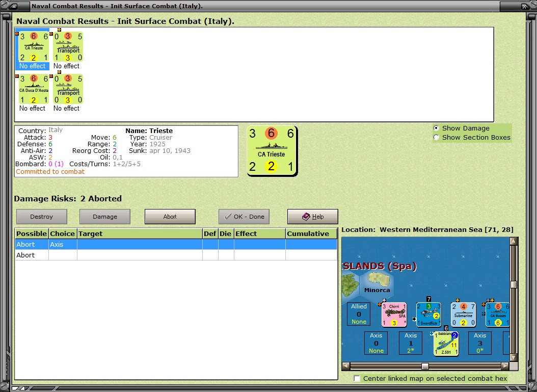Click the 'Committed to combat' status text
This screenshot has height=392, width=537.
pyautogui.click(x=50, y=172)
